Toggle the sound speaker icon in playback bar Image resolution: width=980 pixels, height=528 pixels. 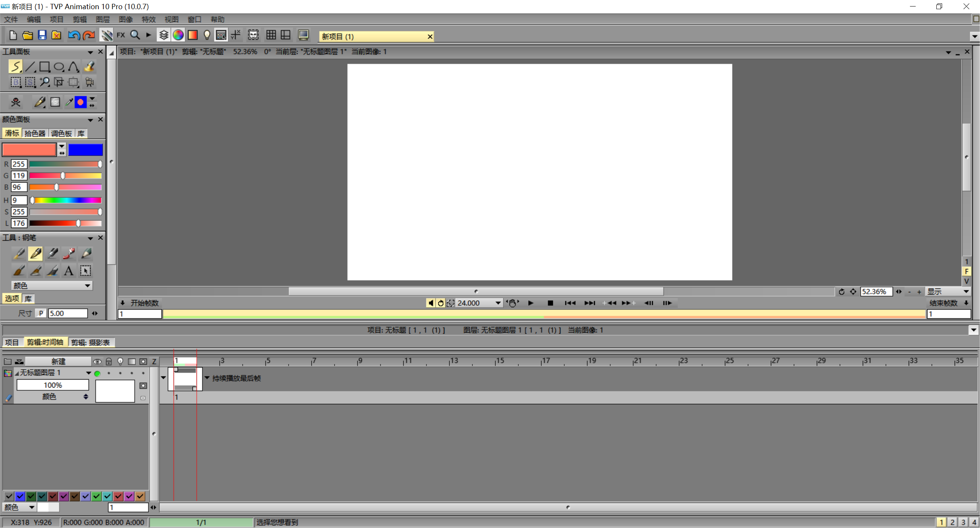click(431, 303)
